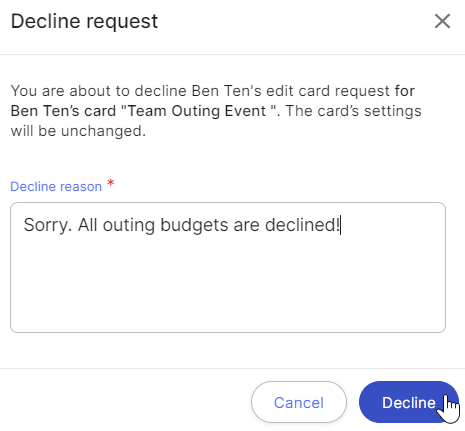465x431 pixels.
Task: Click "You are about to decline" text
Action: click(99, 91)
